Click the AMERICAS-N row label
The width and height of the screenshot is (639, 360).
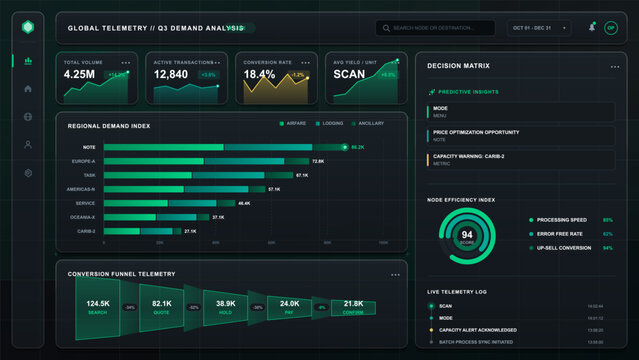(x=81, y=189)
